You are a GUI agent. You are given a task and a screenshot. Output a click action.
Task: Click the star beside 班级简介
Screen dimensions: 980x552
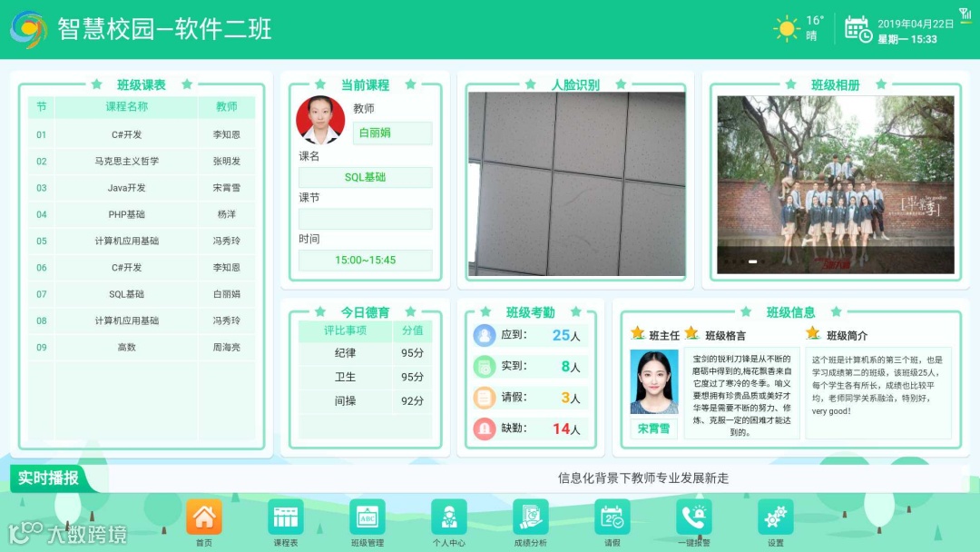[813, 333]
